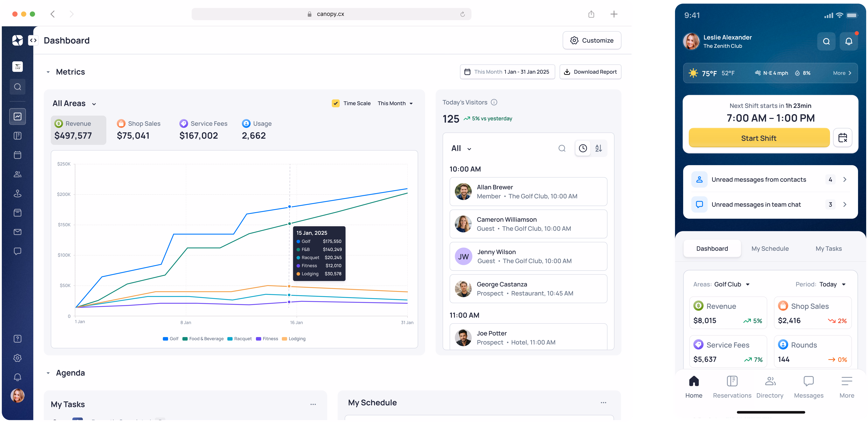Viewport: 868px width, 422px height.
Task: Click Today's Visitors info icon
Action: 494,102
